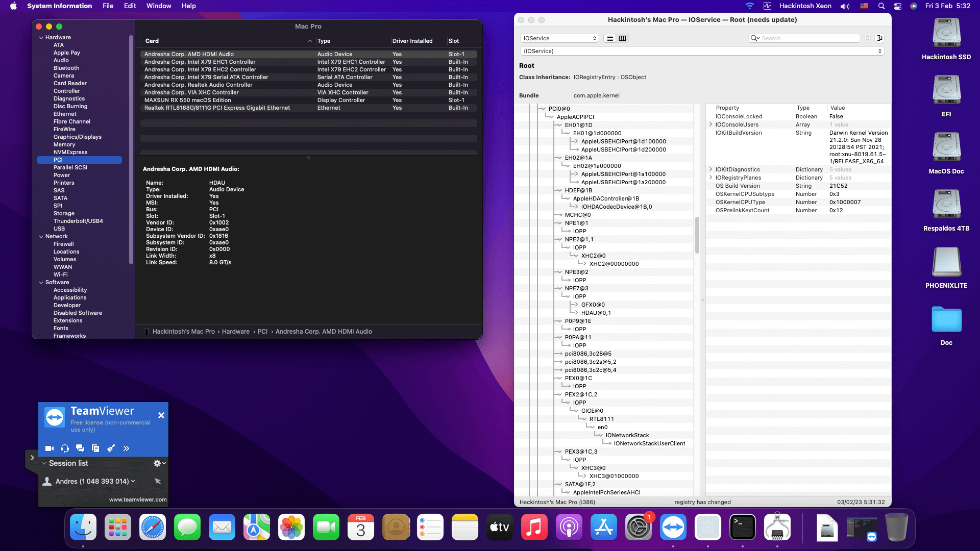Open the File menu

click(x=108, y=6)
